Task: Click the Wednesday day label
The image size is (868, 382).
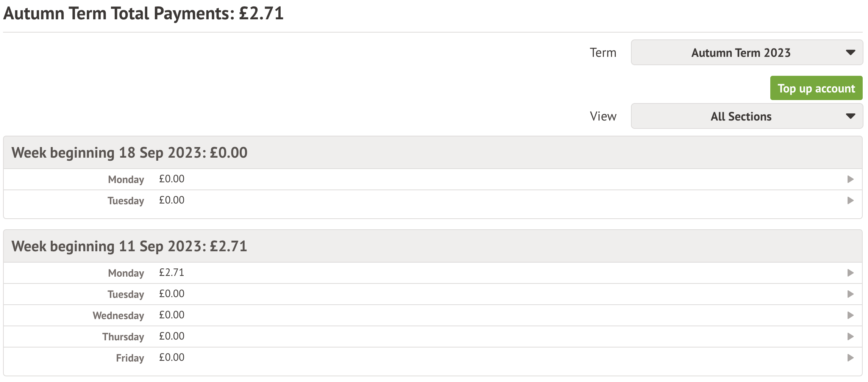Action: [x=118, y=316]
